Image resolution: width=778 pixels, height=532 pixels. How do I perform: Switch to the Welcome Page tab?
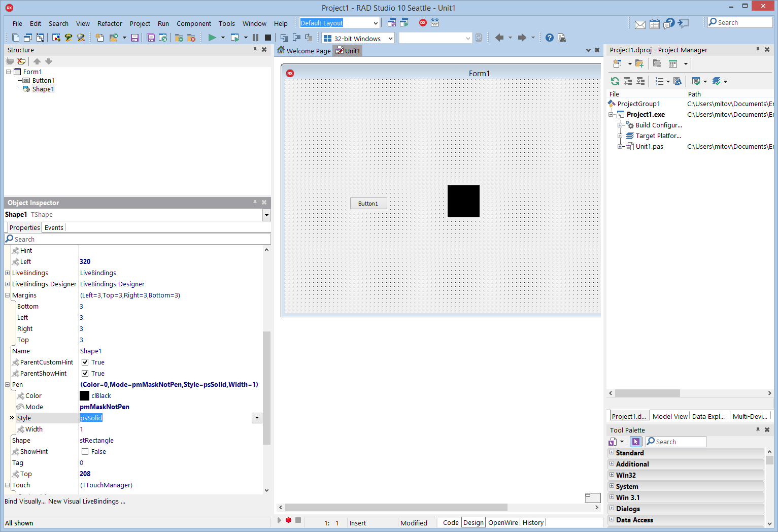(303, 51)
